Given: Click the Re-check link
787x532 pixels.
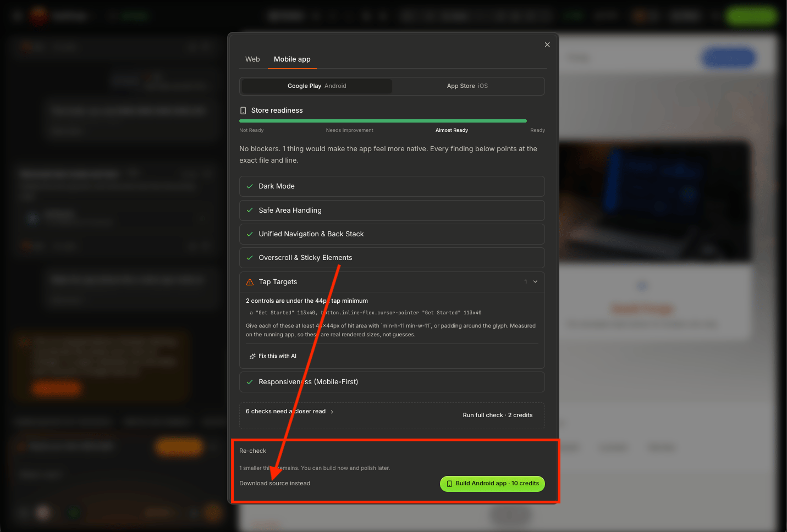Looking at the screenshot, I should 252,451.
